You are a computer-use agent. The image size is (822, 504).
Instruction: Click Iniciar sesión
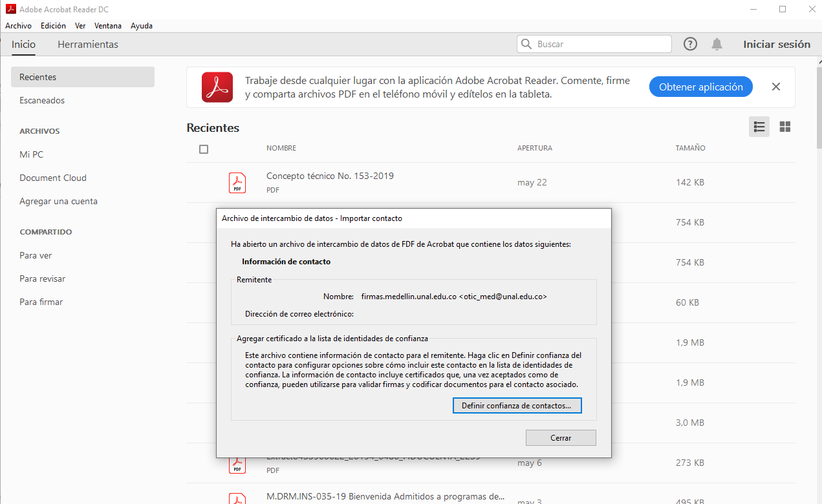(777, 45)
